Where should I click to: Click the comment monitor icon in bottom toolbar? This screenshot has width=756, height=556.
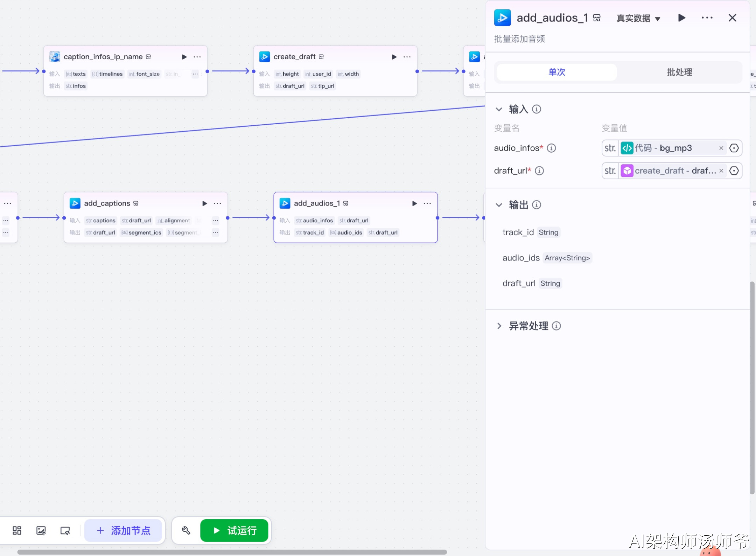65,531
